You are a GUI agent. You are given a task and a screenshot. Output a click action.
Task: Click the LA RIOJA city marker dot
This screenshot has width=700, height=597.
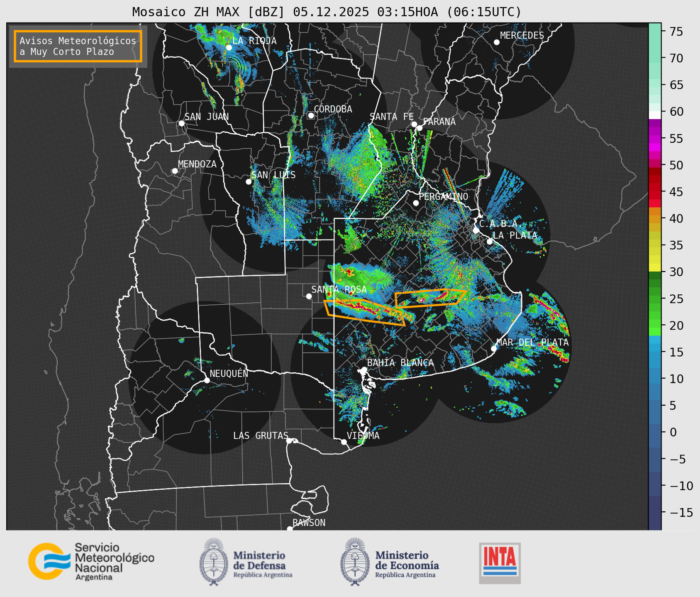click(229, 48)
